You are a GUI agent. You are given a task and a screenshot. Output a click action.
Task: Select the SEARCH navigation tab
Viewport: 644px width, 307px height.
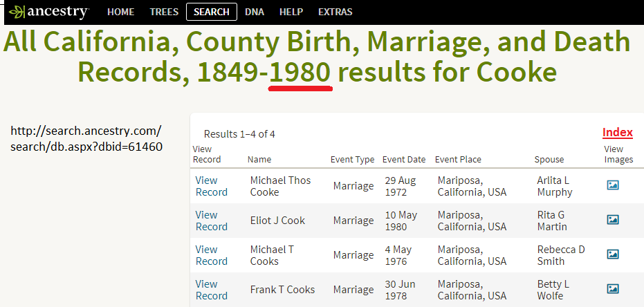click(212, 12)
